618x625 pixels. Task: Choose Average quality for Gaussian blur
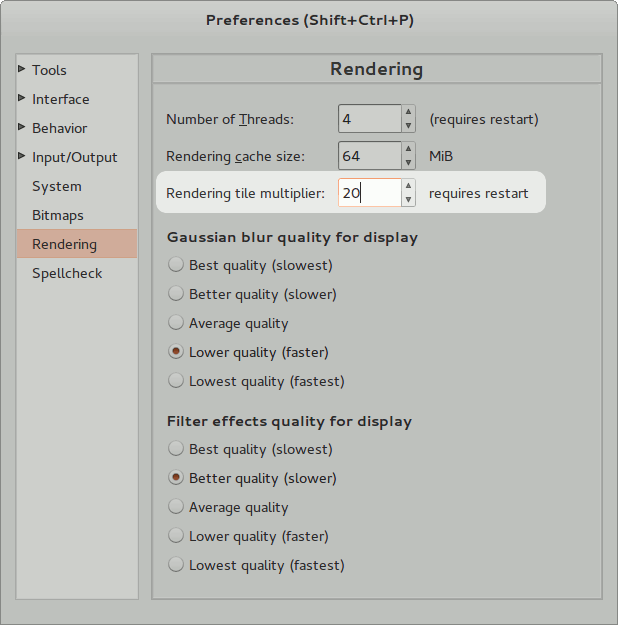point(176,323)
